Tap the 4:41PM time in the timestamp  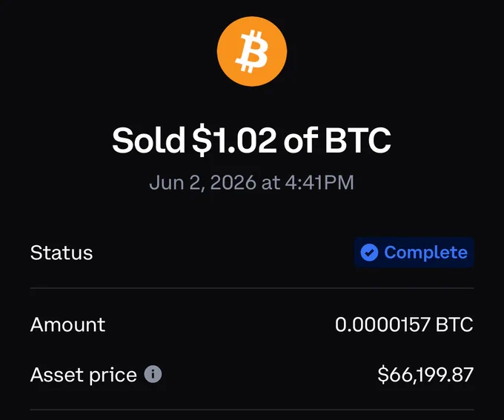click(x=319, y=182)
